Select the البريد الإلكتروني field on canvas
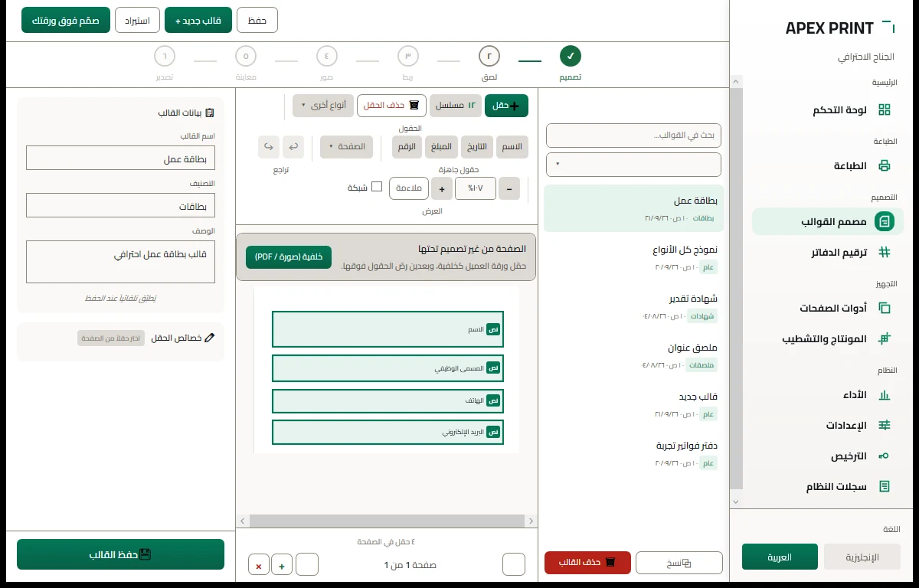 point(388,432)
